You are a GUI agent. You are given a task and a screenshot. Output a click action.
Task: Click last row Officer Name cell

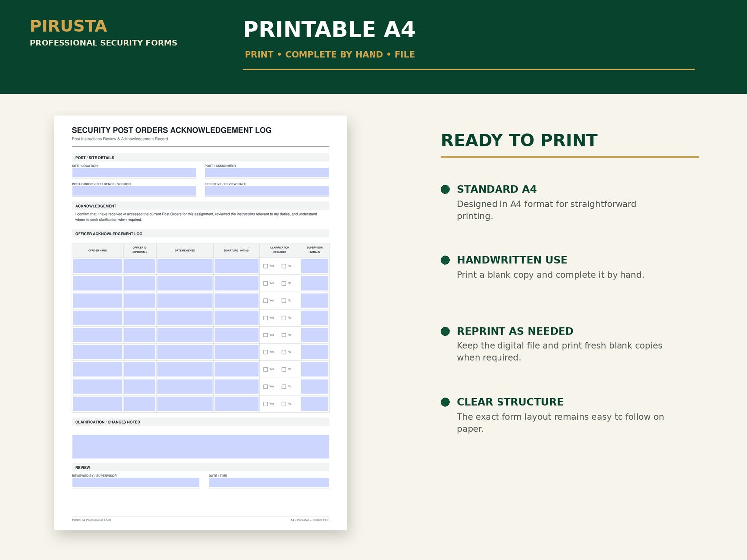point(97,404)
